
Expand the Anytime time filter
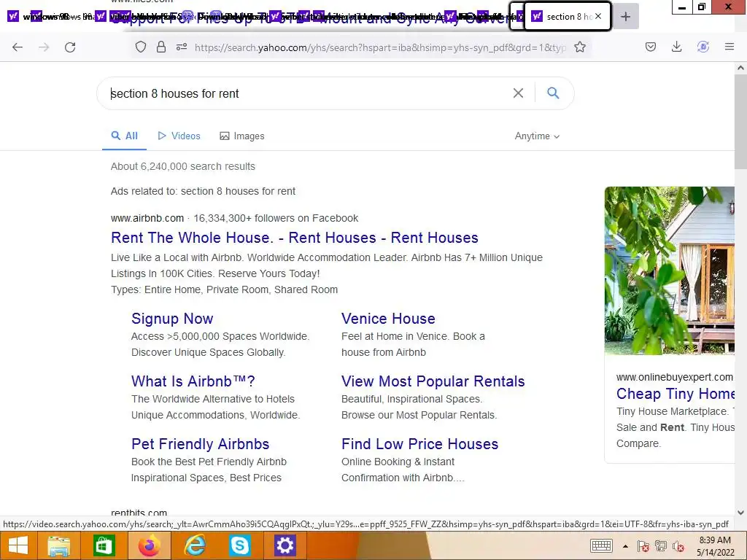tap(537, 136)
